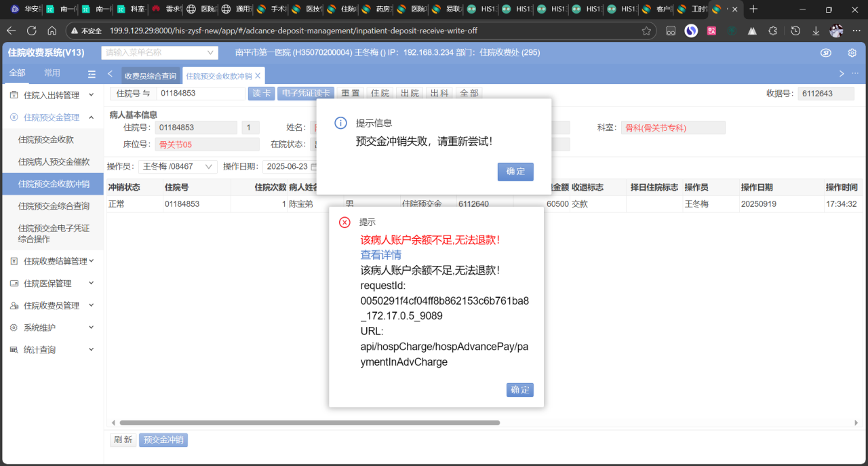The image size is (868, 466).
Task: Open the 操作员 dropdown showing 王冬梅
Action: coord(178,166)
